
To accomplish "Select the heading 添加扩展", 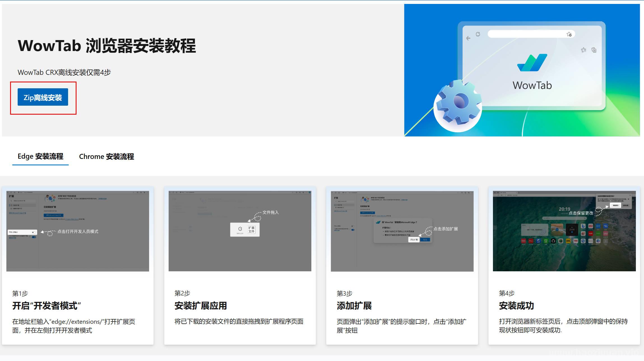I will [354, 306].
